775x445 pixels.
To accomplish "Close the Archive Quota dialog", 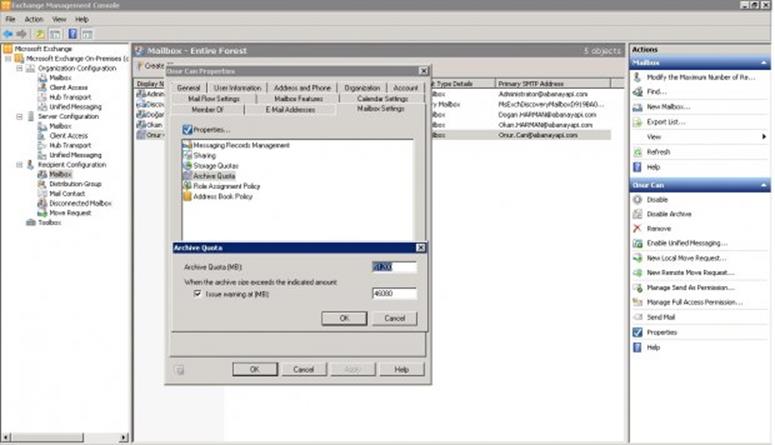I will coord(421,248).
